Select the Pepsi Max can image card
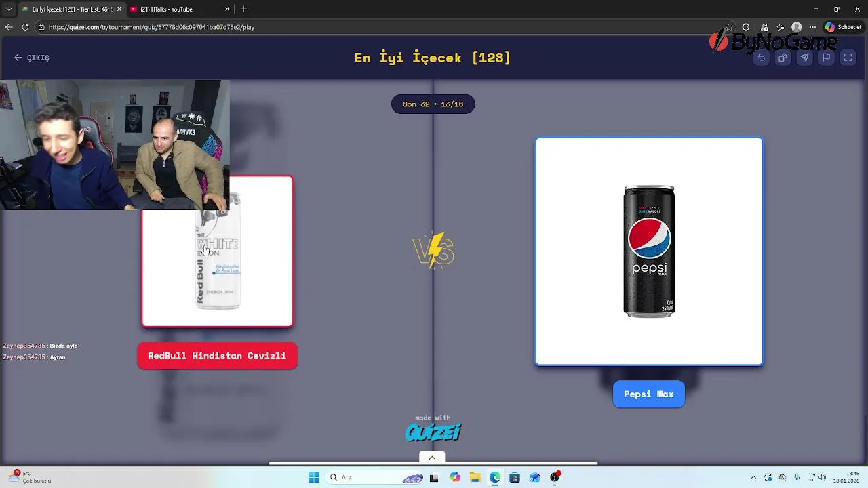Viewport: 868px width, 488px height. [649, 251]
